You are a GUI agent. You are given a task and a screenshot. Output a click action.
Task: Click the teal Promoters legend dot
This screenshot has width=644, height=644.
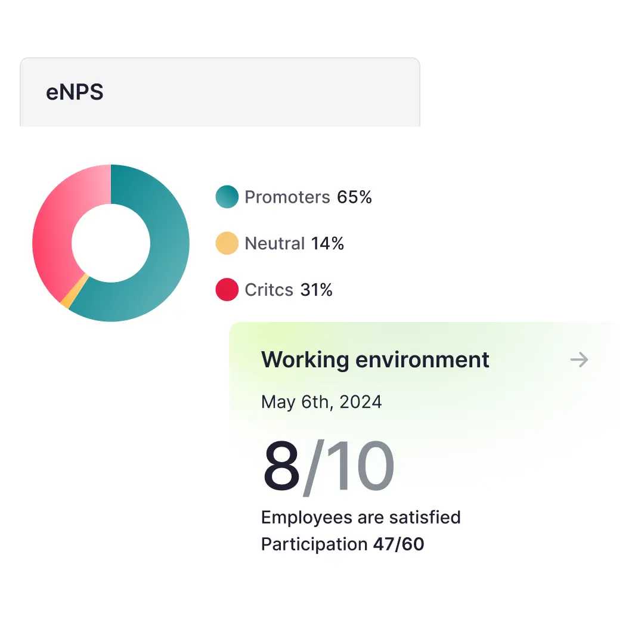click(227, 197)
